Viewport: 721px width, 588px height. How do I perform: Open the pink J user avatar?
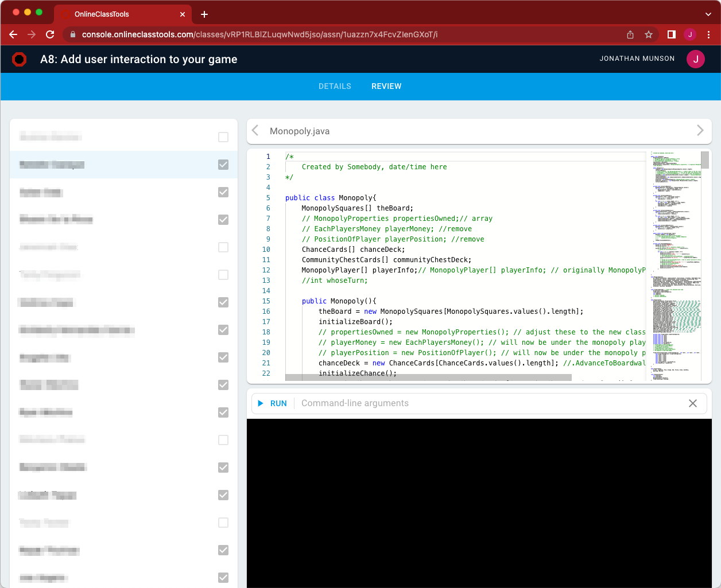[696, 59]
